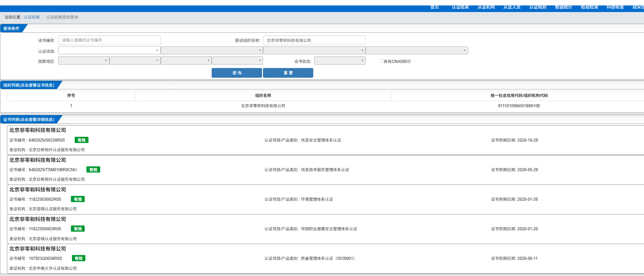The height and width of the screenshot is (276, 644).
Task: Click the expiry date 2026-06-11
Action: tap(527, 258)
